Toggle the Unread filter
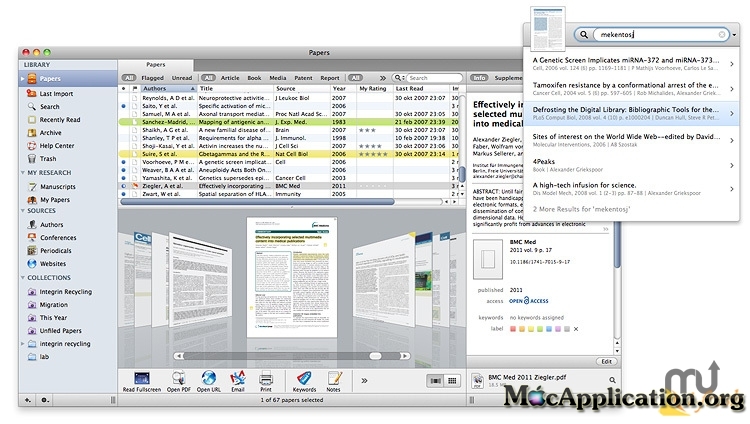This screenshot has height=424, width=750. tap(182, 78)
